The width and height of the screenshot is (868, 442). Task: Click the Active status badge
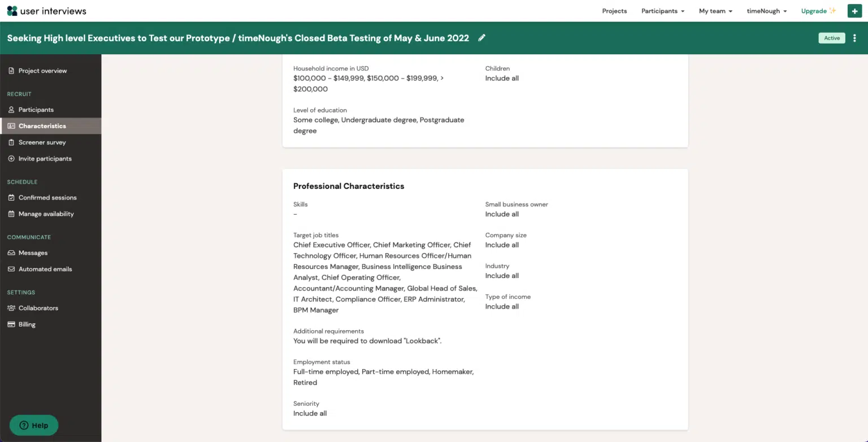tap(831, 38)
